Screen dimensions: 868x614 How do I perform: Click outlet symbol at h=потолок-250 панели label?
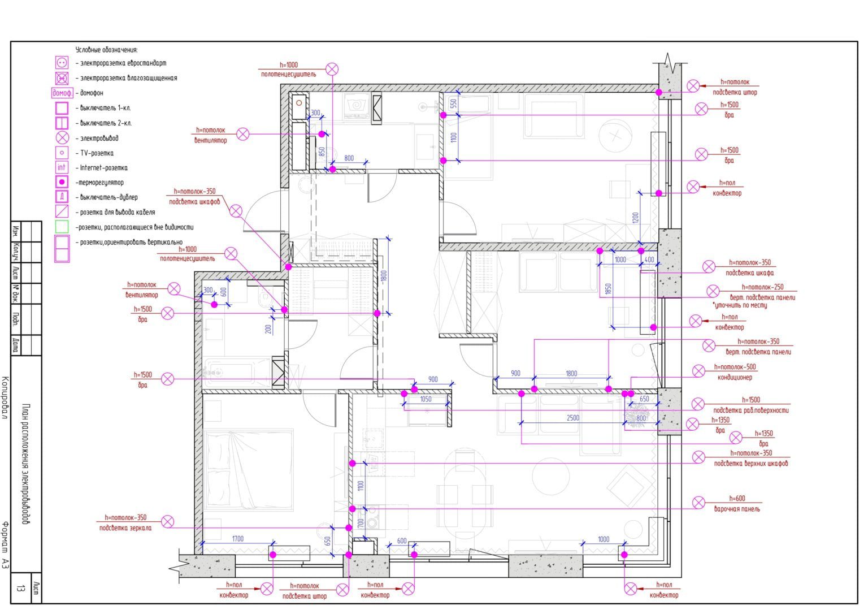coord(713,292)
